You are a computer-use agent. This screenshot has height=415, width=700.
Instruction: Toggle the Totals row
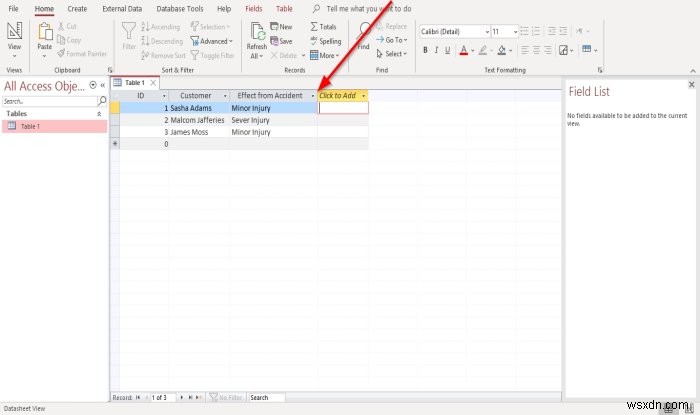click(323, 27)
